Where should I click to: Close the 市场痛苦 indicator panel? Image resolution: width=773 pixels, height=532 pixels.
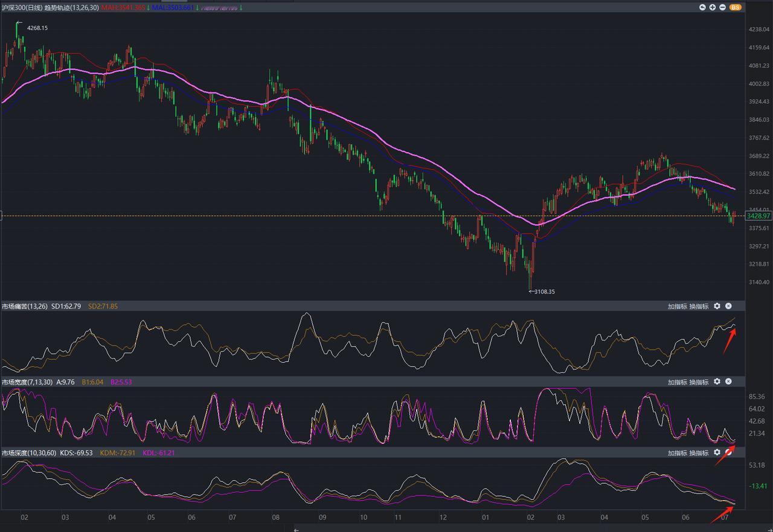pyautogui.click(x=728, y=306)
